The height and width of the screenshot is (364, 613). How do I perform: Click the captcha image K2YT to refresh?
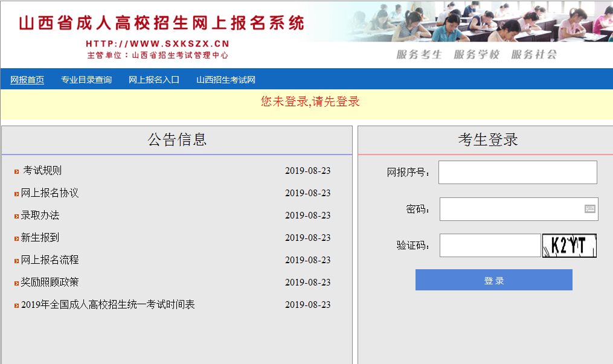point(569,246)
